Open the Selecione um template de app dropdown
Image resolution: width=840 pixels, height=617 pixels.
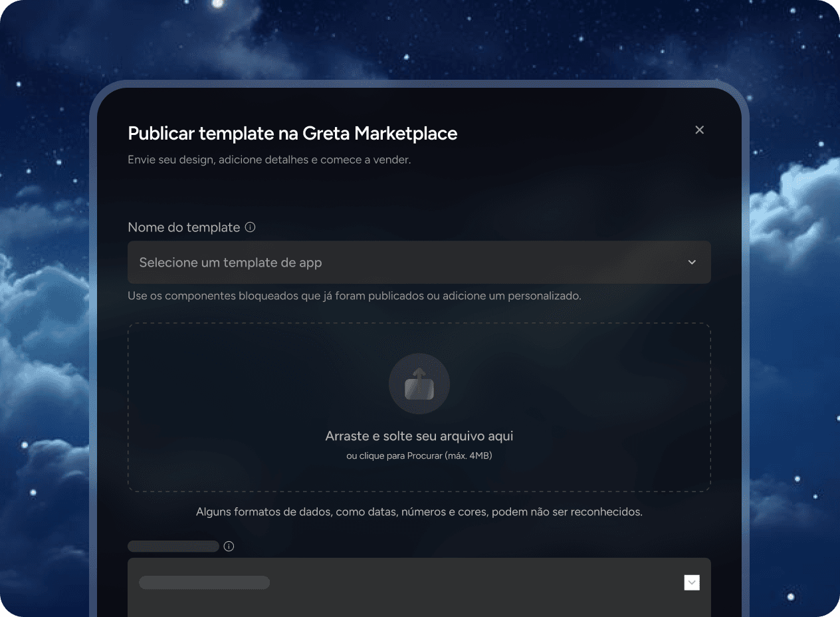click(419, 262)
